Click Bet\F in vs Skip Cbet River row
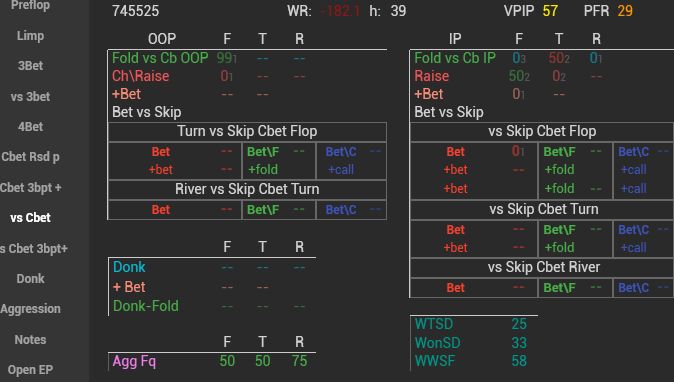Viewport: 674px width, 382px height. [559, 287]
